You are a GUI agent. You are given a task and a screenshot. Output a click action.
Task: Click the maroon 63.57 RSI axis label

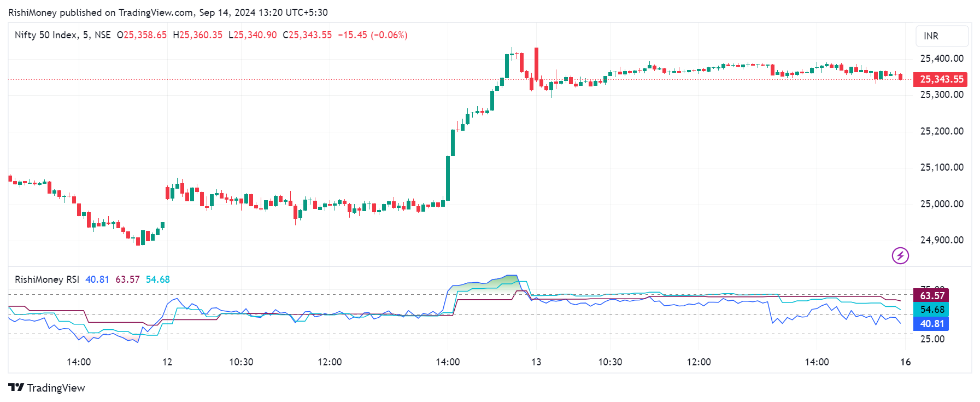coord(931,296)
